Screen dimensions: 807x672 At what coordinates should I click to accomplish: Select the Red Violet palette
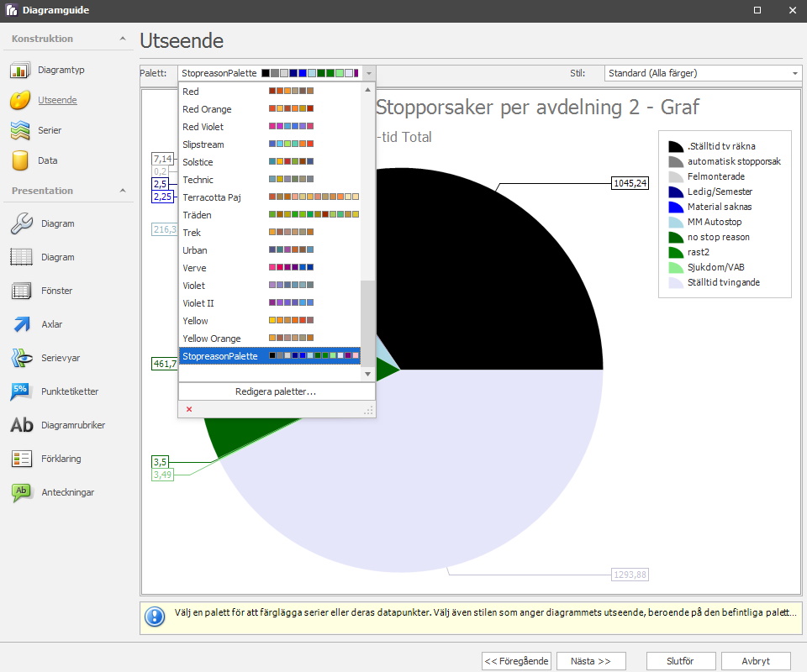pyautogui.click(x=270, y=127)
